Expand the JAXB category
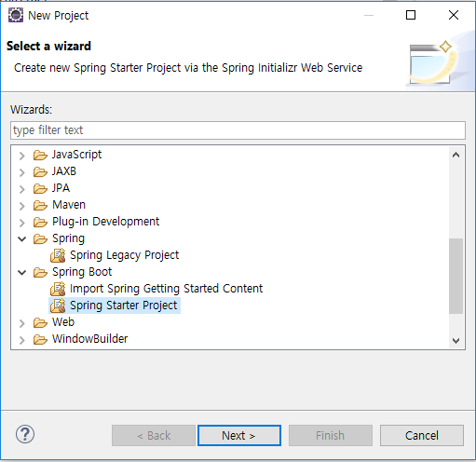This screenshot has width=476, height=462. (21, 172)
